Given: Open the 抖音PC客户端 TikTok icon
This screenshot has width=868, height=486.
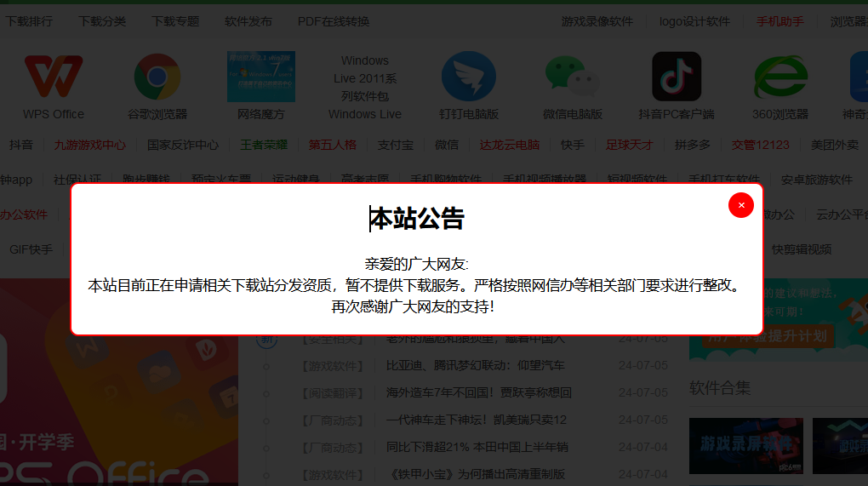Looking at the screenshot, I should [x=677, y=77].
